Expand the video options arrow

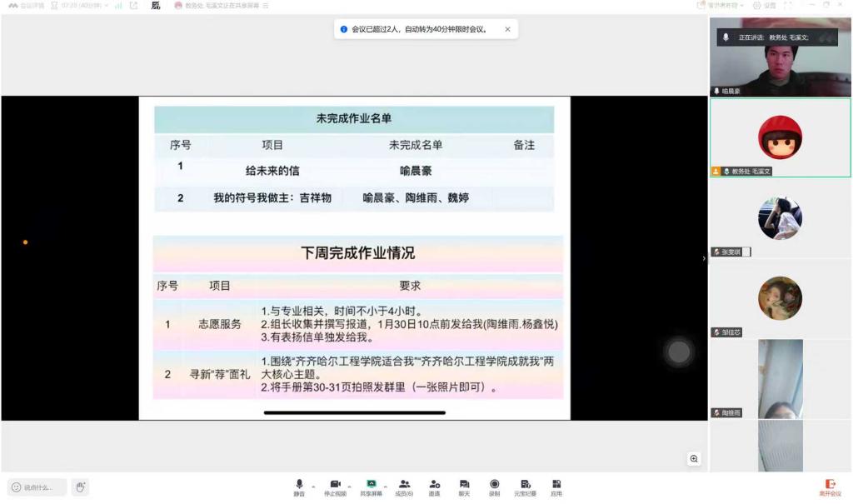tap(349, 485)
